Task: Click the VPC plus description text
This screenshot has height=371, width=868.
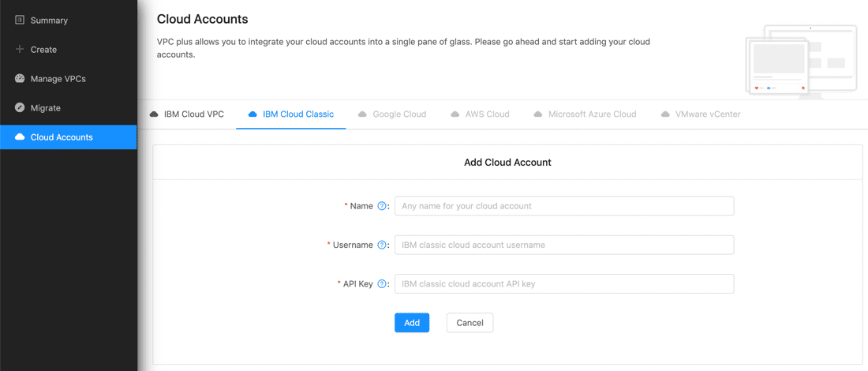Action: coord(403,48)
